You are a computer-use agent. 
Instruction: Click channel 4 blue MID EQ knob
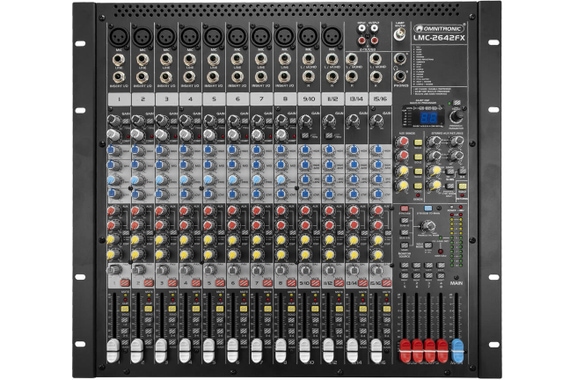(x=184, y=164)
